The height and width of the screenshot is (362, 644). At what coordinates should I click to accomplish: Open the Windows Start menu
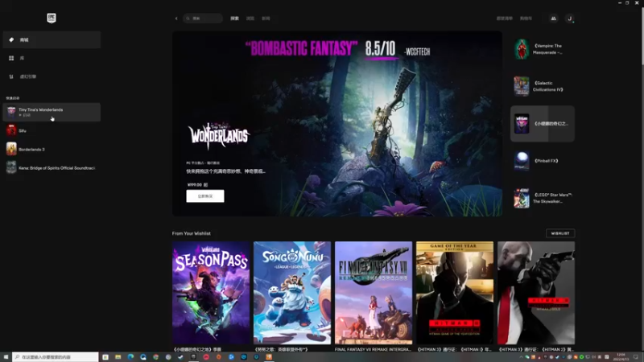coord(6,357)
